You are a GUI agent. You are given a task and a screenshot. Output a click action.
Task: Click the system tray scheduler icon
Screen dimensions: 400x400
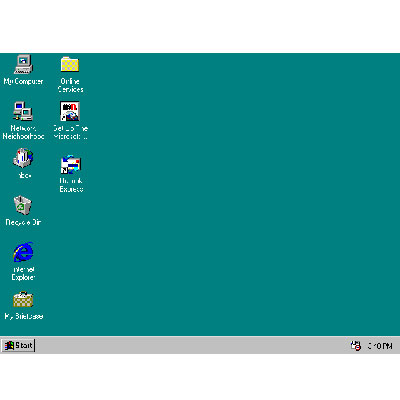pos(356,346)
